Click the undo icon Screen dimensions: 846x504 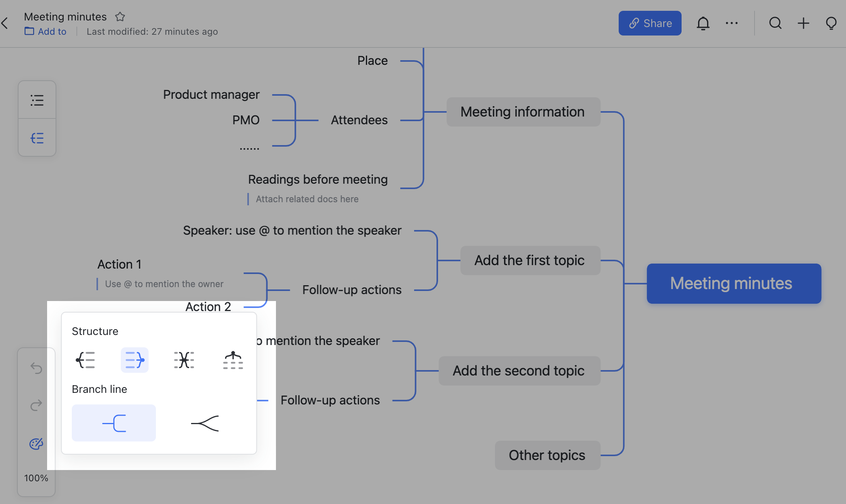click(x=36, y=368)
